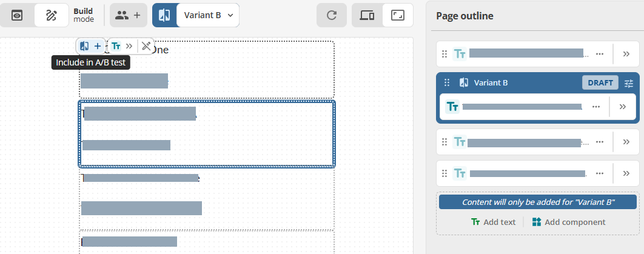Open the Variant B dropdown
The height and width of the screenshot is (254, 644).
208,16
